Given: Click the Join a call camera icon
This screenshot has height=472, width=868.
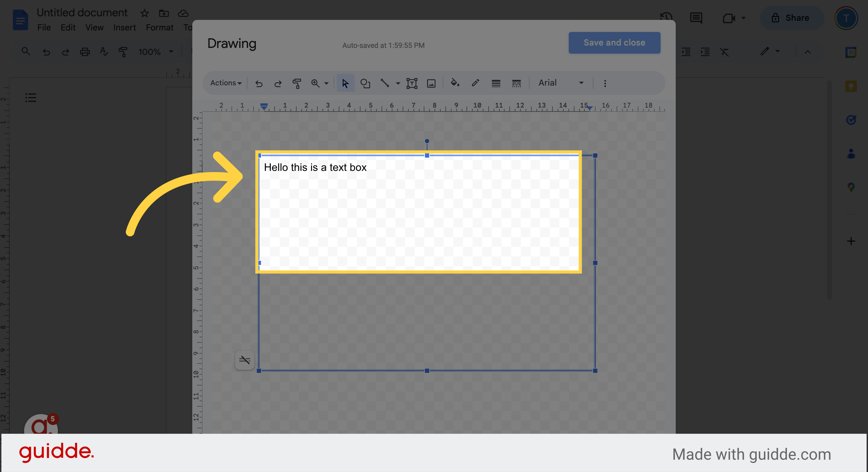Looking at the screenshot, I should (728, 18).
